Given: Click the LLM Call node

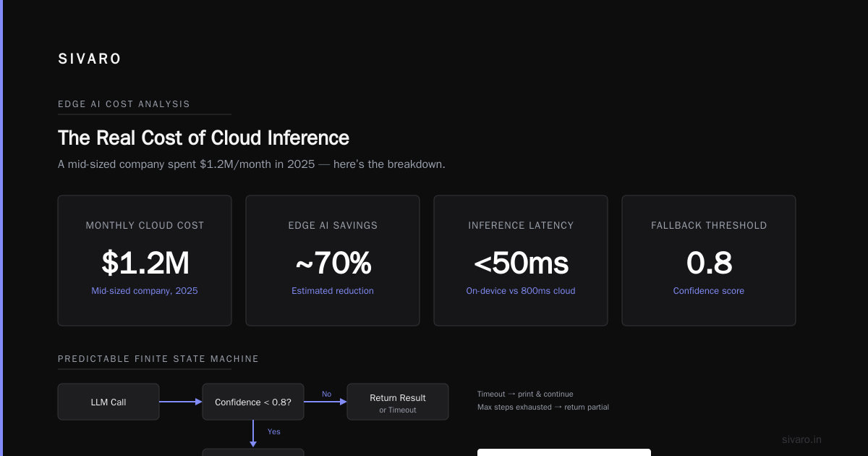Looking at the screenshot, I should pyautogui.click(x=109, y=402).
